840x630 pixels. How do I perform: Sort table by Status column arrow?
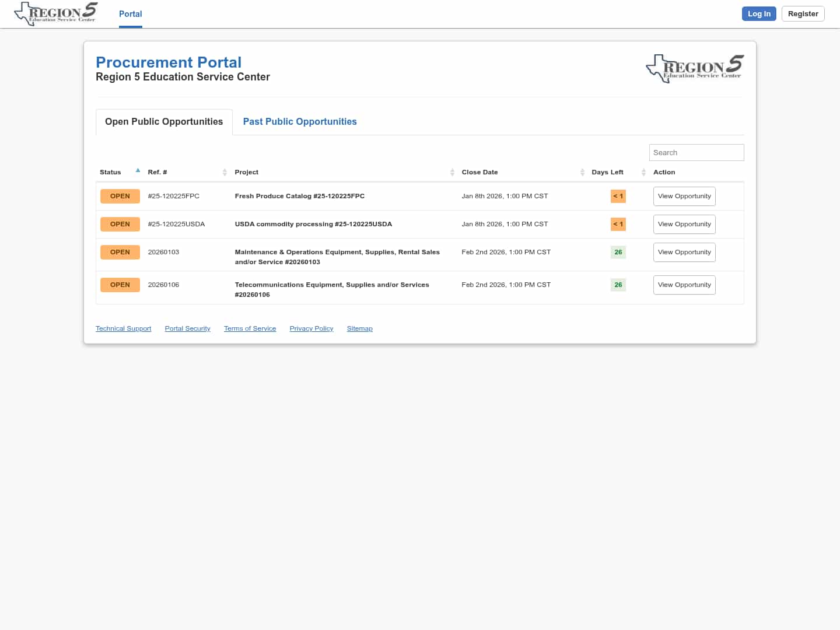pyautogui.click(x=138, y=171)
